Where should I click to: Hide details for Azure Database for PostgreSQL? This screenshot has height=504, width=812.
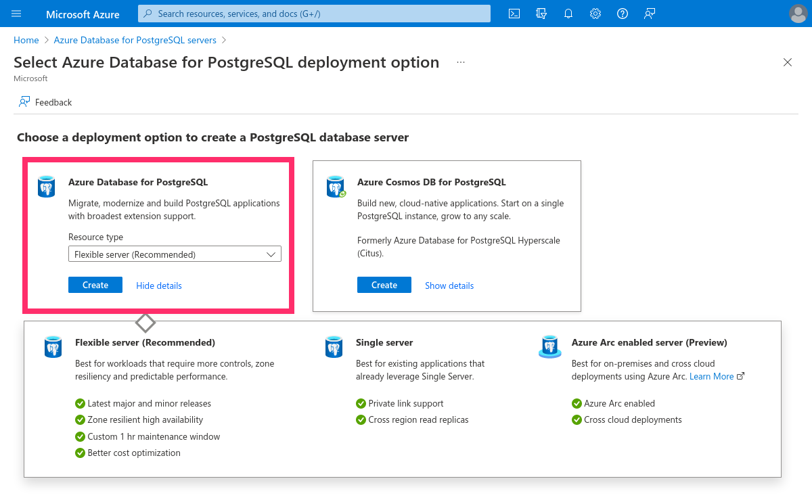coord(158,285)
